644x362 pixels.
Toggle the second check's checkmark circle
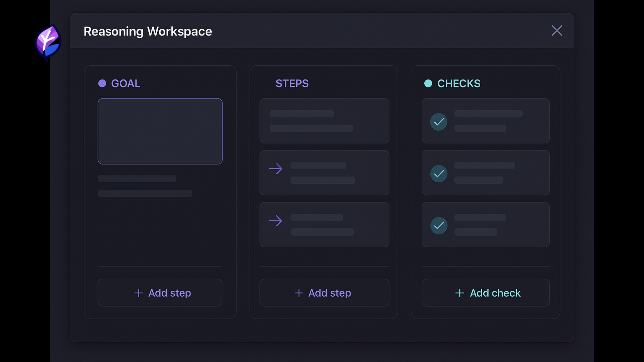[438, 174]
